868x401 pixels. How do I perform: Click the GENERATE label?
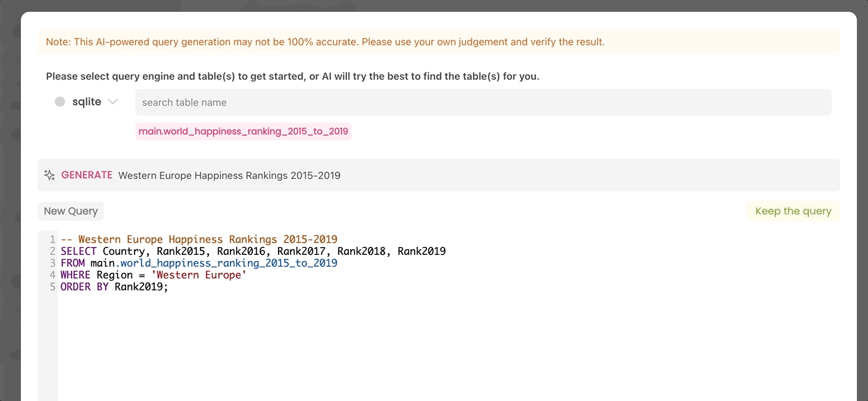86,175
